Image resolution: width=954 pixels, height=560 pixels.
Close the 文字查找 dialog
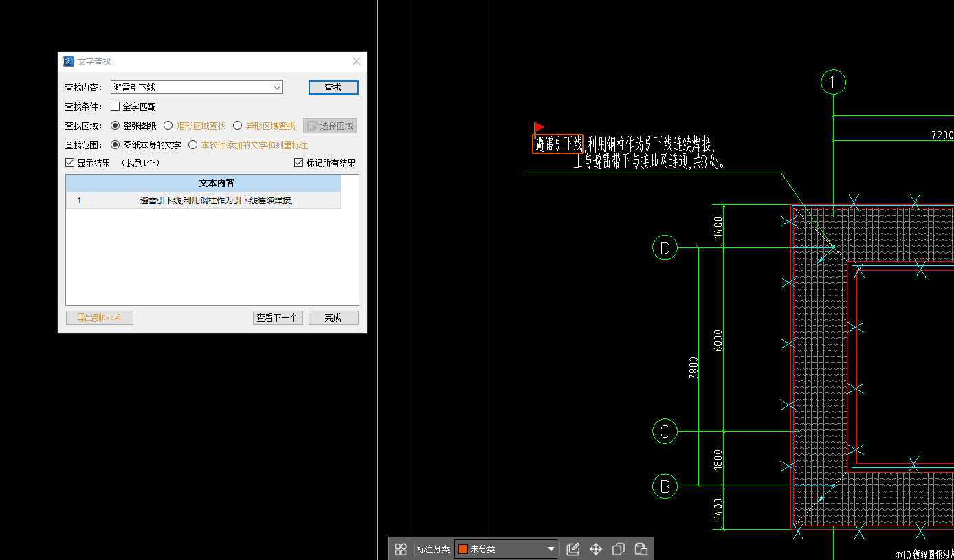pos(357,61)
